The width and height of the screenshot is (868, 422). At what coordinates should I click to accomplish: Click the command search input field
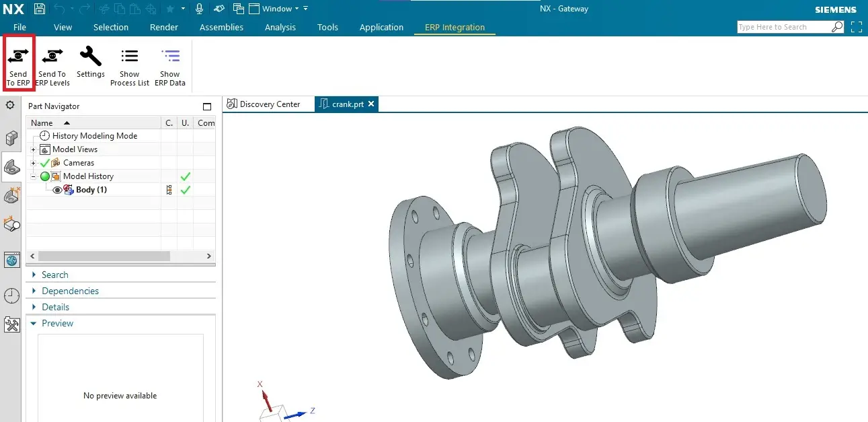783,27
